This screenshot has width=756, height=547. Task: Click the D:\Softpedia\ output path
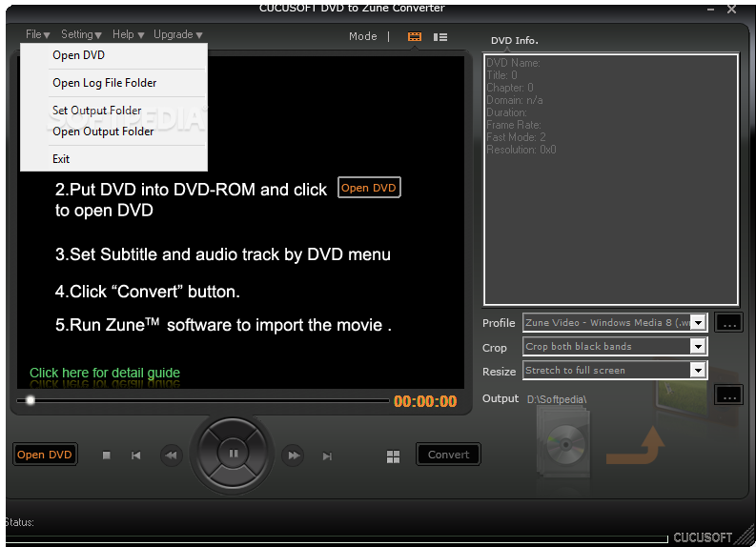click(x=557, y=399)
